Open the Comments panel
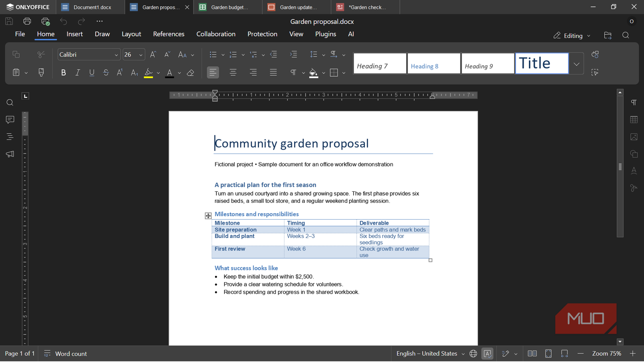This screenshot has height=362, width=644. tap(10, 120)
